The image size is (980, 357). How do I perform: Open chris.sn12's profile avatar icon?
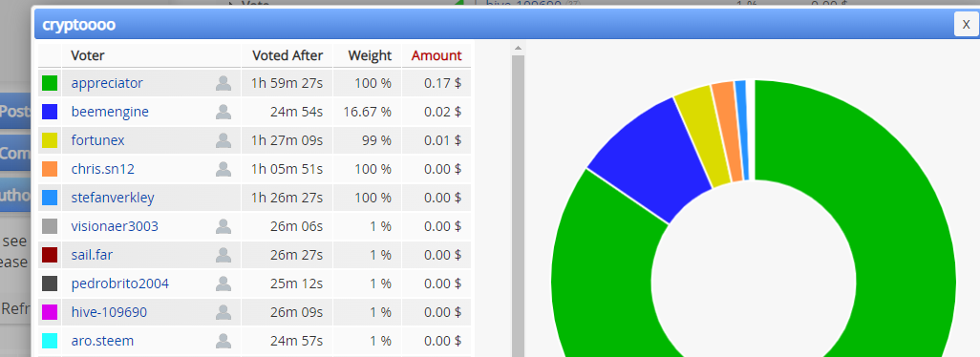pos(224,169)
